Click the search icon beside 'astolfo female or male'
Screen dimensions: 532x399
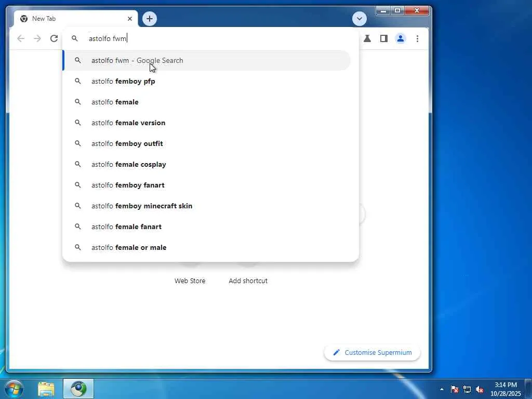pyautogui.click(x=78, y=247)
